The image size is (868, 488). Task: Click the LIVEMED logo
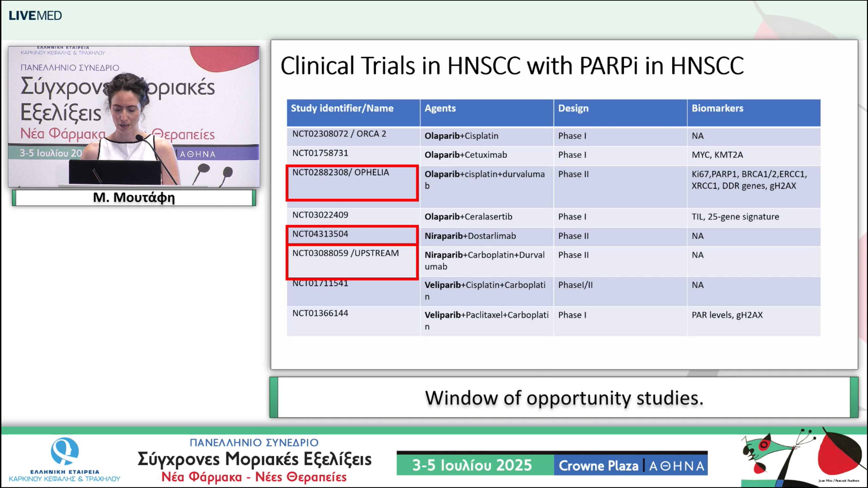pyautogui.click(x=35, y=16)
